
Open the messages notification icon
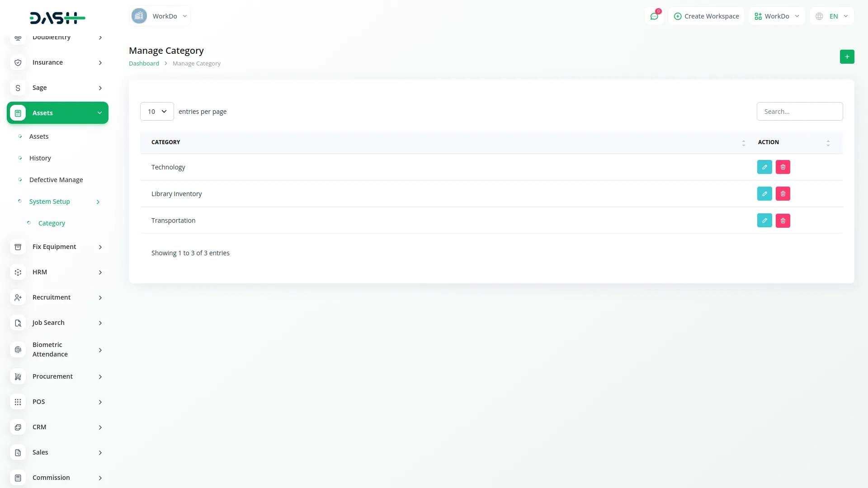point(654,16)
